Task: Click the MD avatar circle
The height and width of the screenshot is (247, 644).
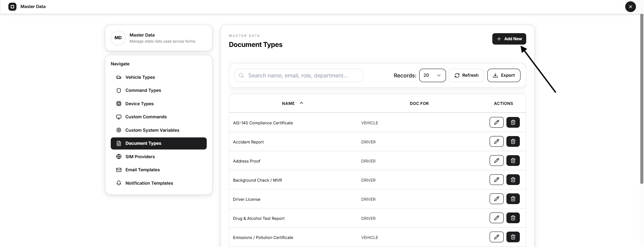Action: [118, 38]
